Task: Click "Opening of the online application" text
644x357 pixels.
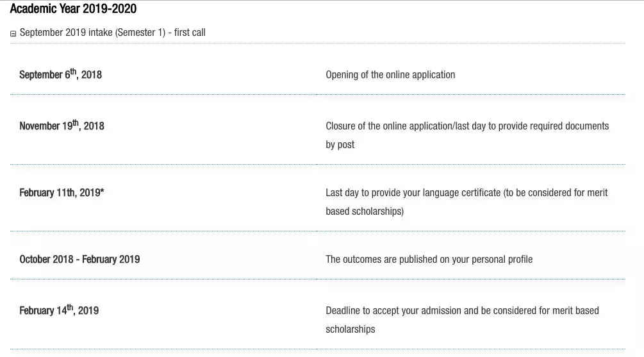Action: [390, 74]
